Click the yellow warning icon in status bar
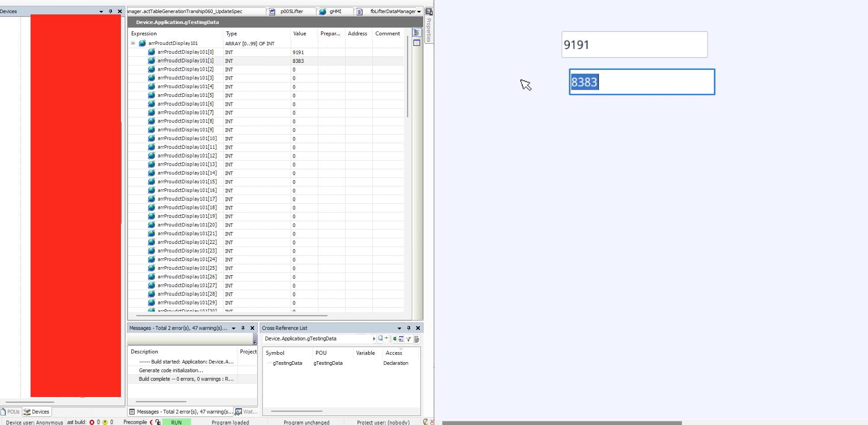 [x=105, y=422]
